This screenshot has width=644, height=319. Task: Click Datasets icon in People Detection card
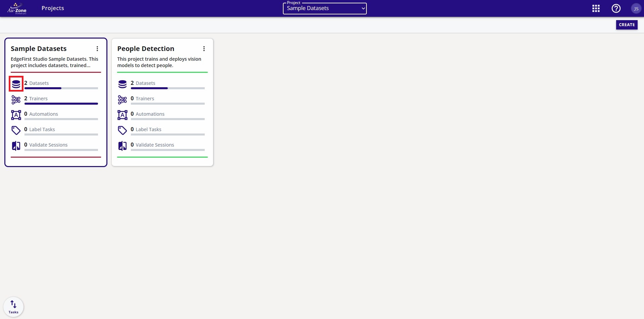coord(122,84)
